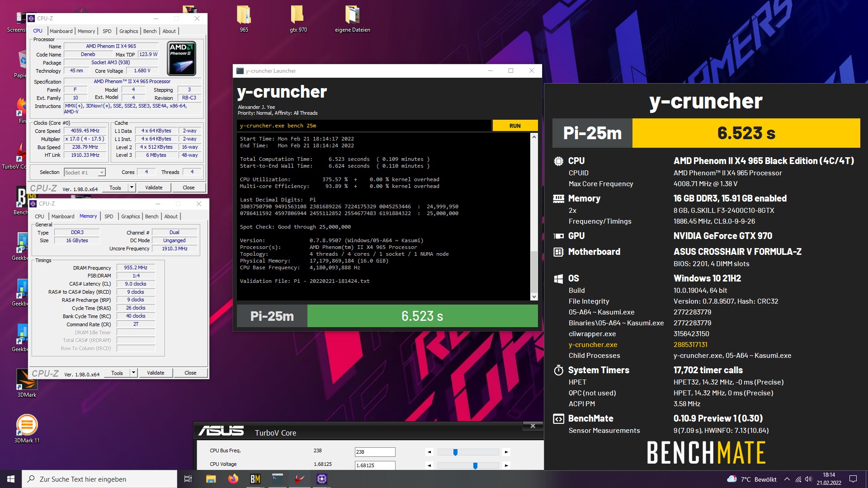The image size is (868, 488).
Task: Decrease CPU Bus Freq with left arrow
Action: click(x=429, y=452)
